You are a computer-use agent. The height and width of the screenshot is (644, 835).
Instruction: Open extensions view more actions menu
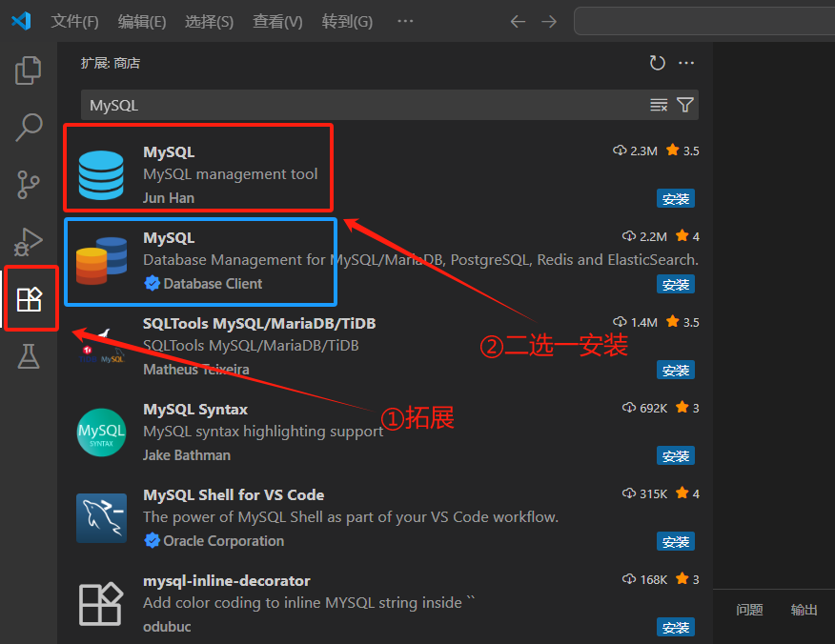[x=686, y=63]
